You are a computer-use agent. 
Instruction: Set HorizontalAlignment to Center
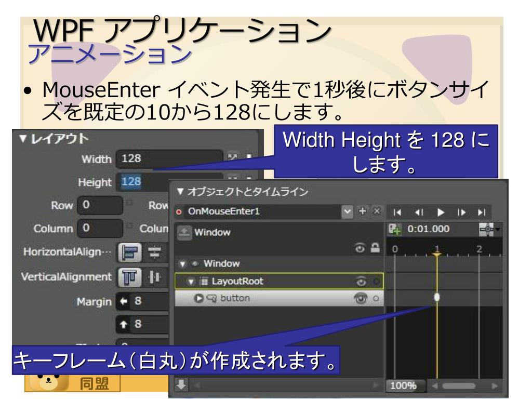point(155,252)
